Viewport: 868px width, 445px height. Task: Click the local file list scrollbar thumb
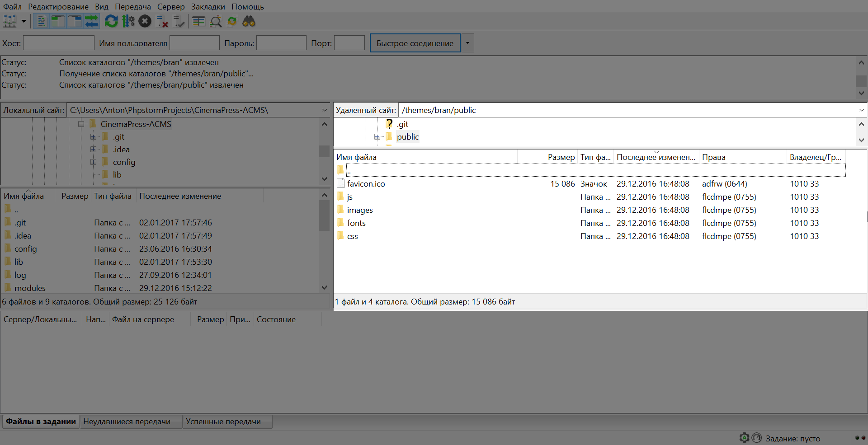tap(324, 215)
